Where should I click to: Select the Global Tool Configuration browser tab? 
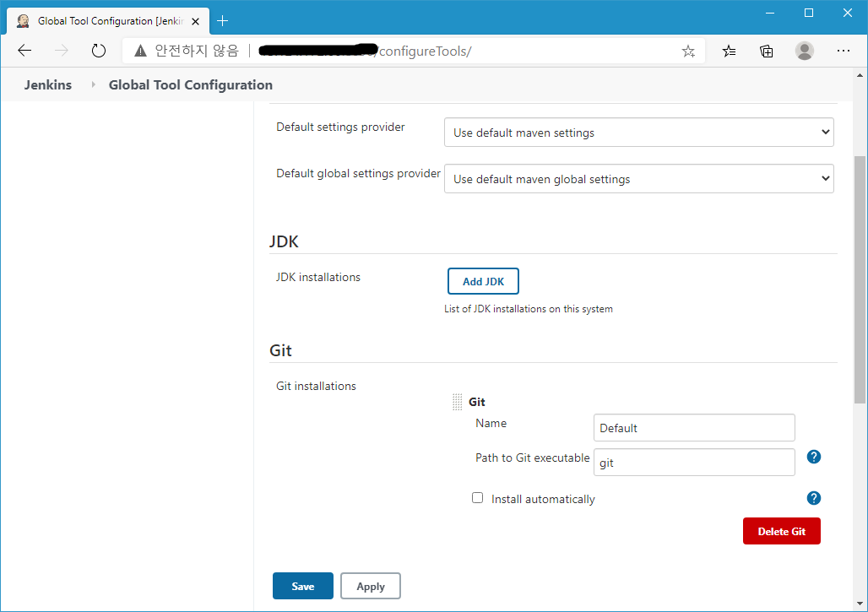click(x=108, y=21)
